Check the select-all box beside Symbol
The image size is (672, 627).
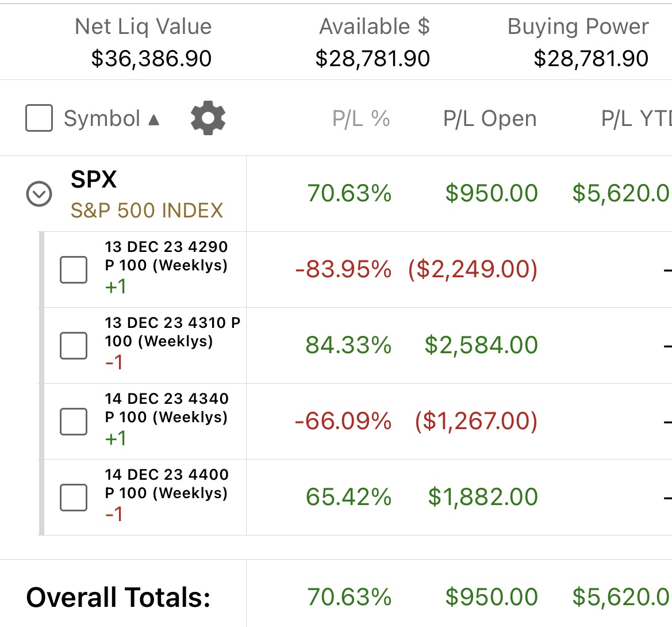(39, 118)
